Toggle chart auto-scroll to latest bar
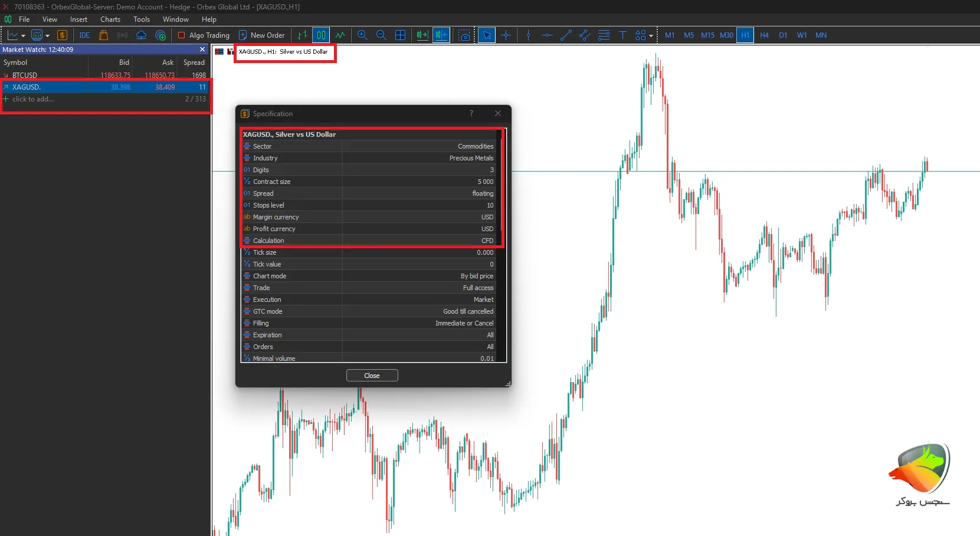980x536 pixels. coord(422,35)
